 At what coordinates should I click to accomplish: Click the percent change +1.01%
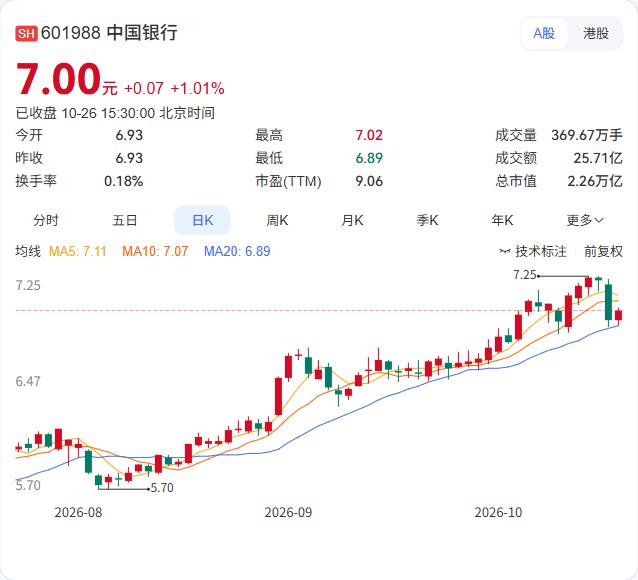pyautogui.click(x=197, y=88)
